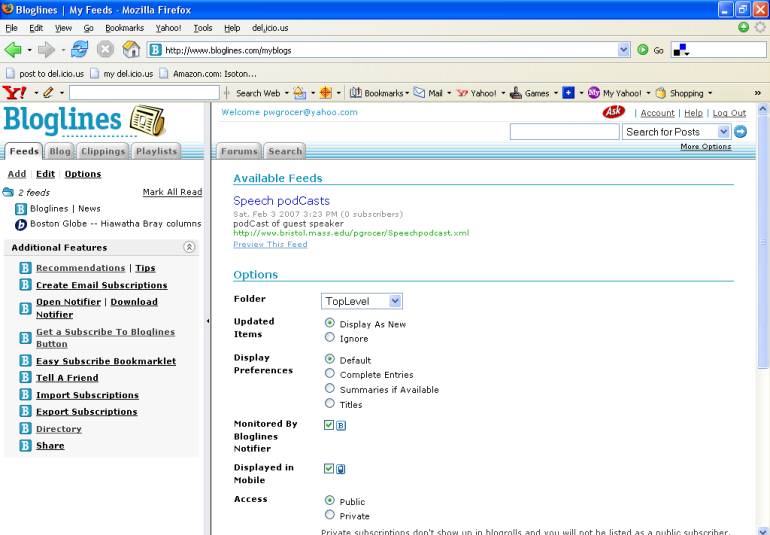Select the Ignore radio button
This screenshot has height=535, width=770.
tap(330, 337)
